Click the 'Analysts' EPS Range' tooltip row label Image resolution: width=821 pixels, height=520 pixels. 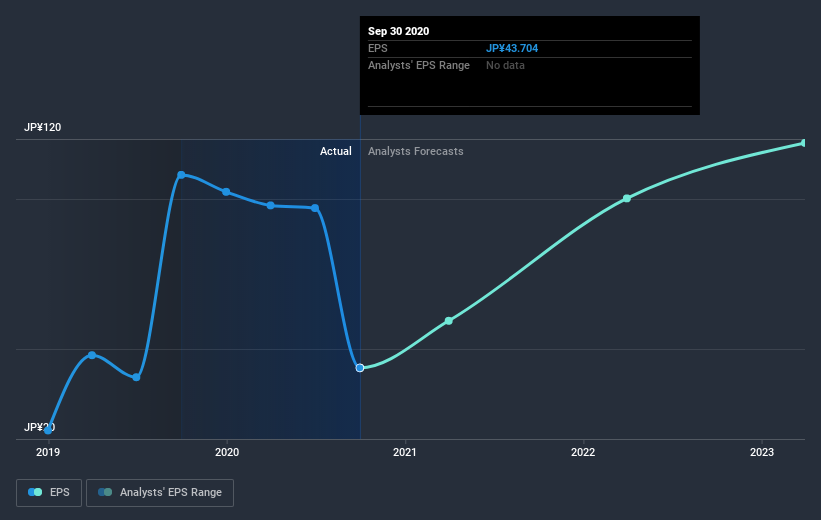(x=419, y=65)
